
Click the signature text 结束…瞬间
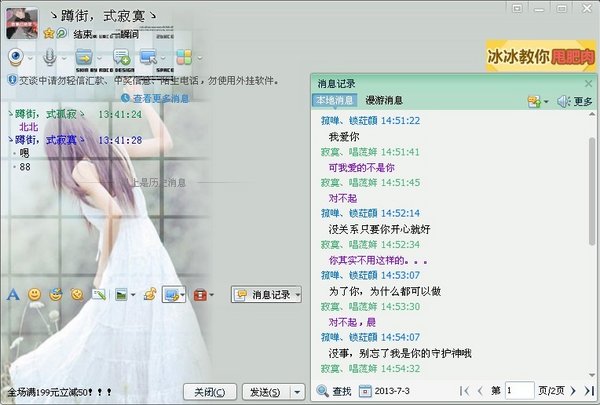pos(106,34)
